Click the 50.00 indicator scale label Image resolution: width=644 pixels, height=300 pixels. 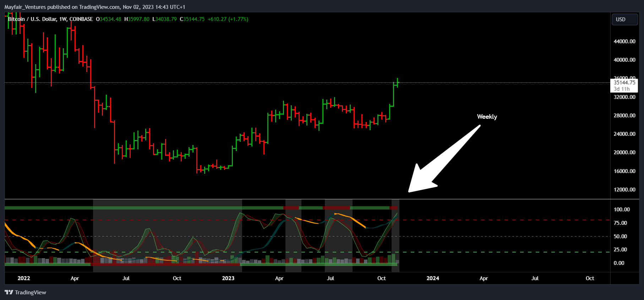620,237
